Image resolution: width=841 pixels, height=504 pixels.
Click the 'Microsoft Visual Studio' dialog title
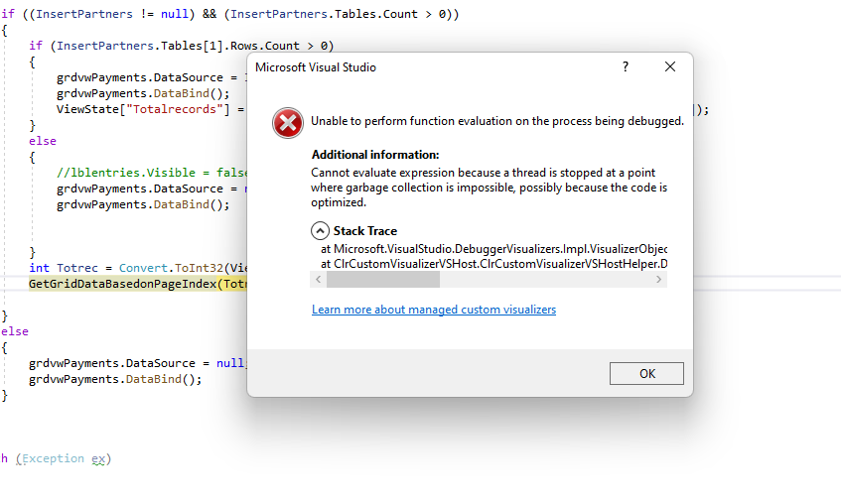point(316,67)
